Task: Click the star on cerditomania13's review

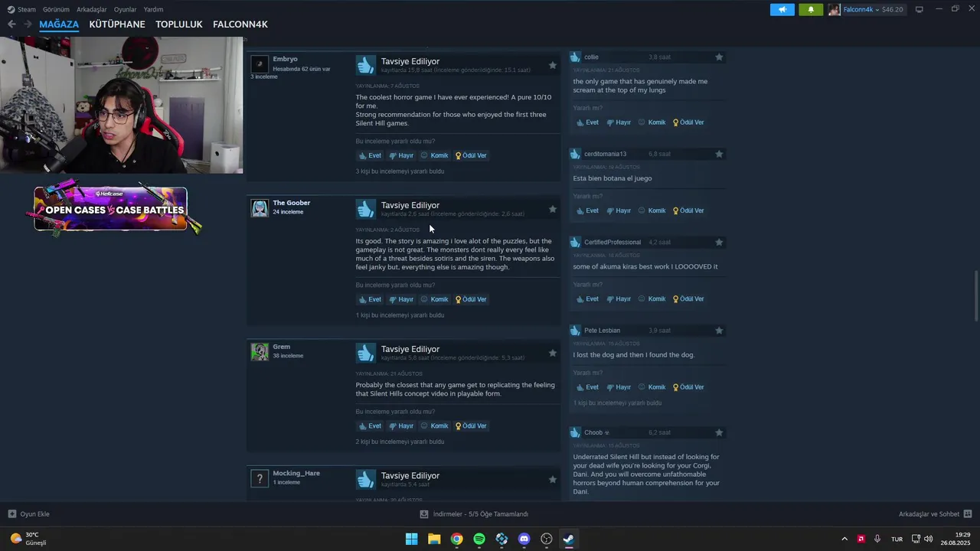Action: pos(719,154)
